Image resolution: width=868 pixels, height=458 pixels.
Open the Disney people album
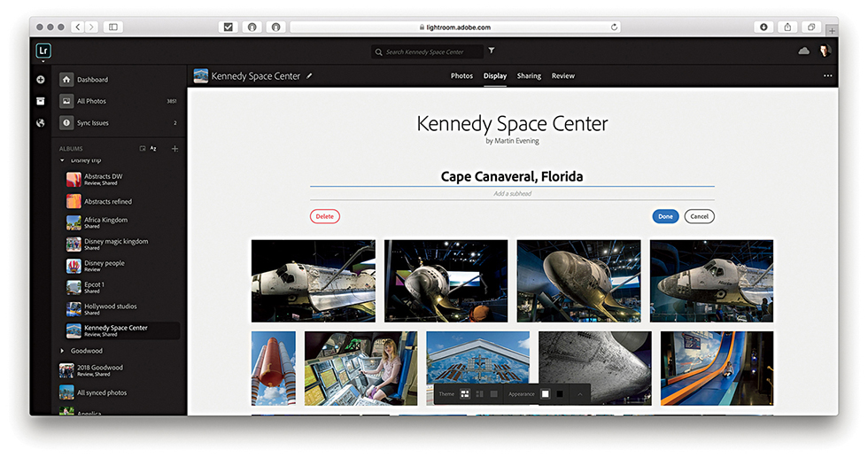122,266
